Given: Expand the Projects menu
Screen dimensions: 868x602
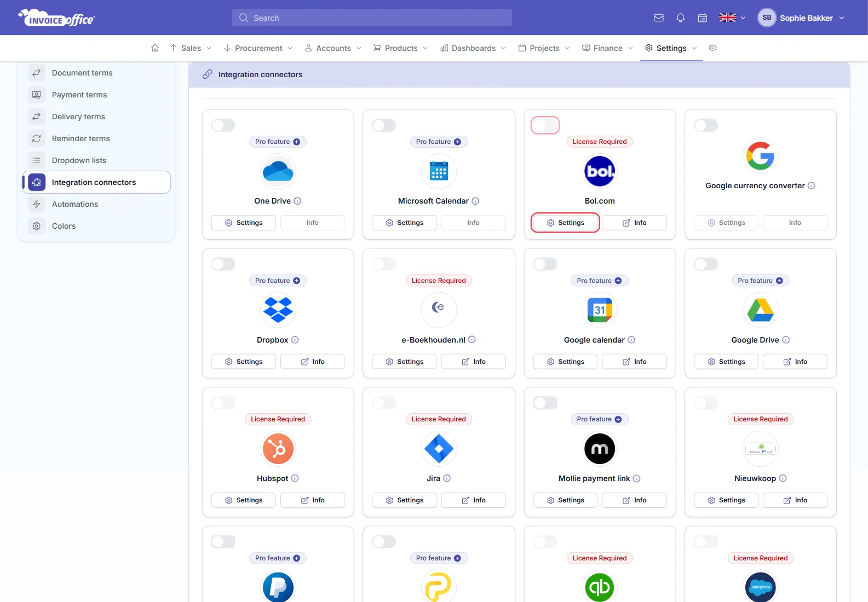Looking at the screenshot, I should point(544,48).
